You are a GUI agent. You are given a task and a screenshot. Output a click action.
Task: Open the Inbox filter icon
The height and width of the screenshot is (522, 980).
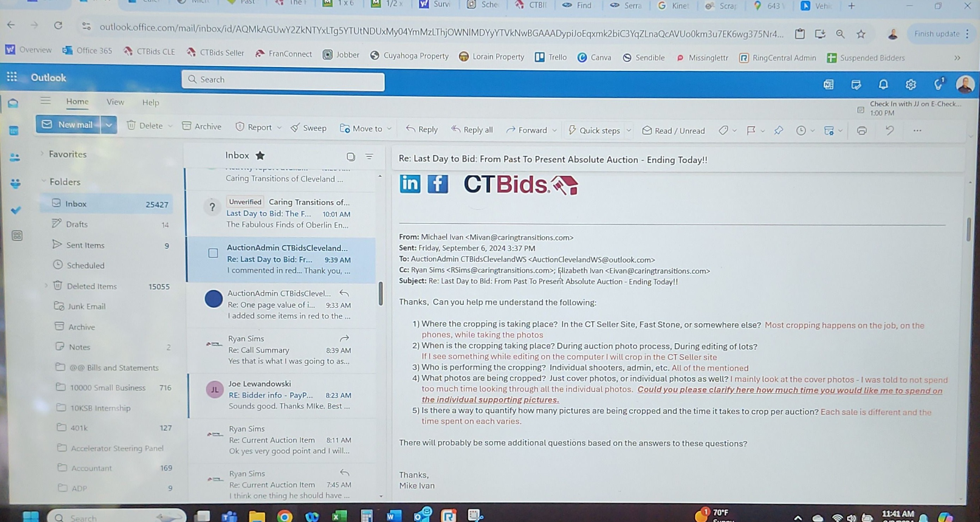[369, 156]
